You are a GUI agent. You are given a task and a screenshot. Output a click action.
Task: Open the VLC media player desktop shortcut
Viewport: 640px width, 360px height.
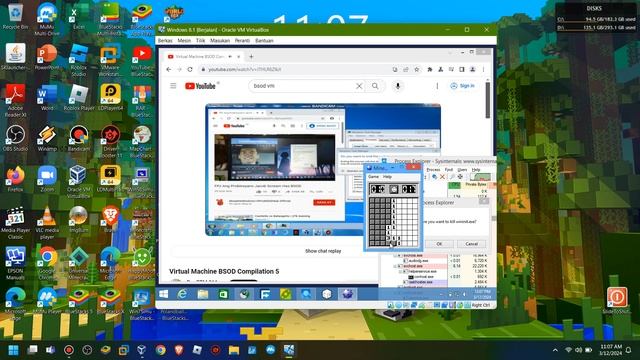47,222
